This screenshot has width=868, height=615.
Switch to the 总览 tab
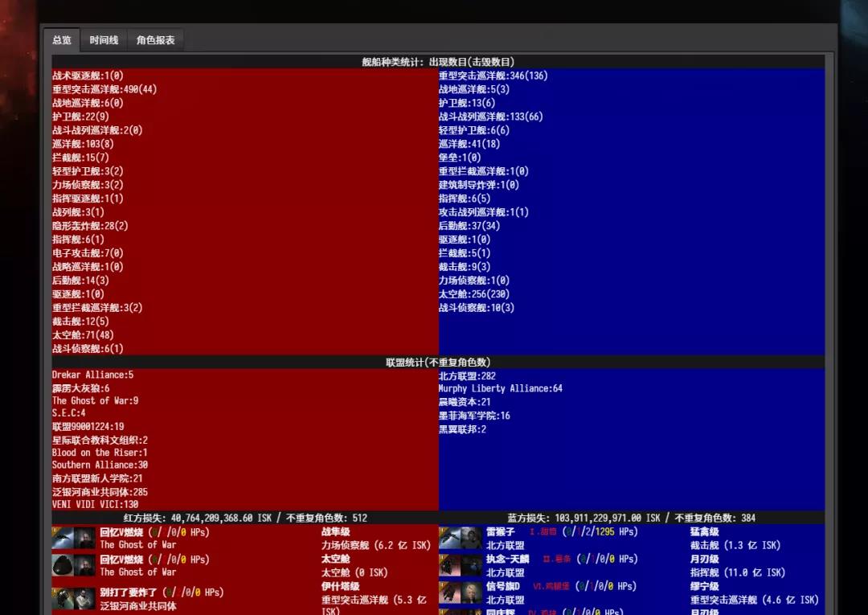pyautogui.click(x=62, y=40)
